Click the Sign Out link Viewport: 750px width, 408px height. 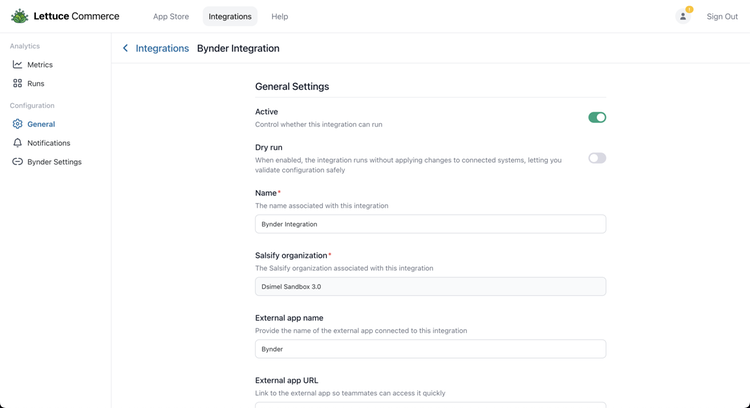click(722, 17)
